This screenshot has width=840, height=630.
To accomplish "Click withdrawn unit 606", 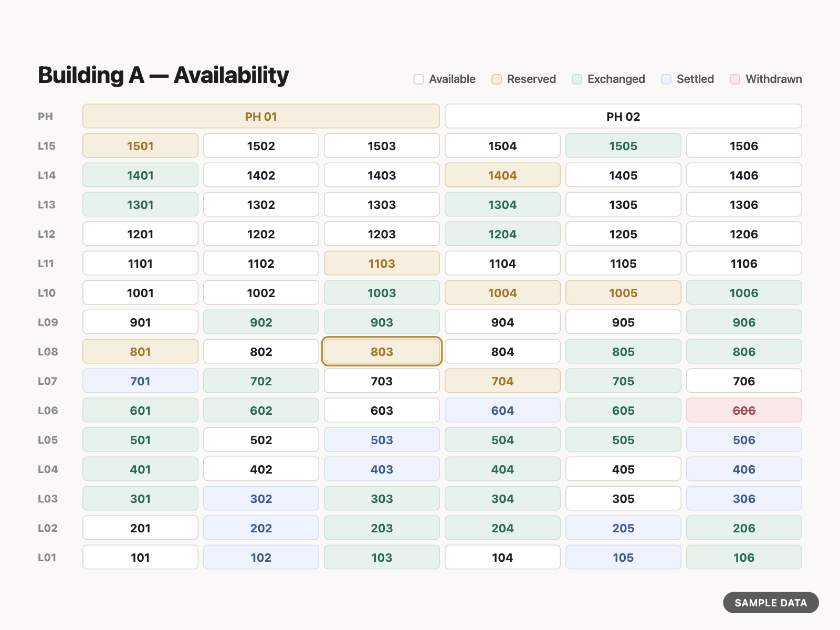I will [x=744, y=410].
